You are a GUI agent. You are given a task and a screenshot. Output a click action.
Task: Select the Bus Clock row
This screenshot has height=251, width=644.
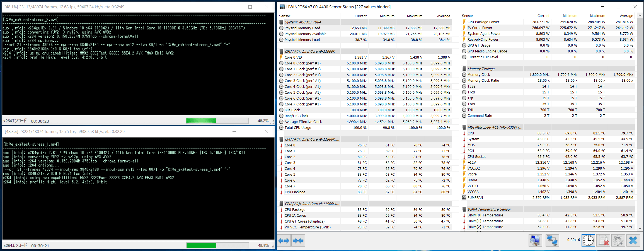point(365,110)
